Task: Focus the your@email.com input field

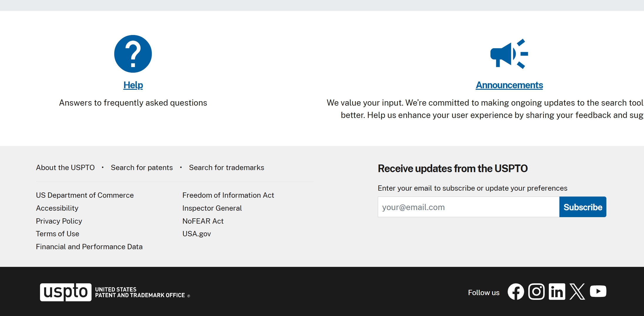Action: click(x=468, y=207)
